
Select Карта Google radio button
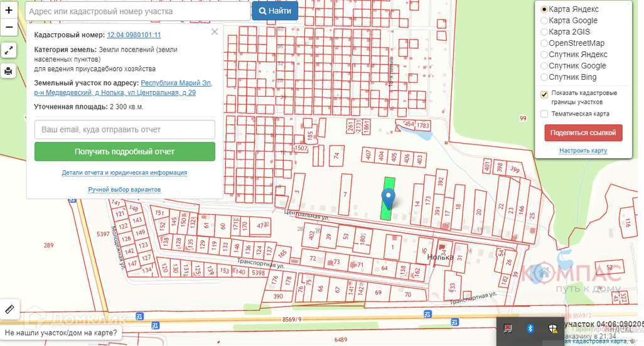[544, 21]
